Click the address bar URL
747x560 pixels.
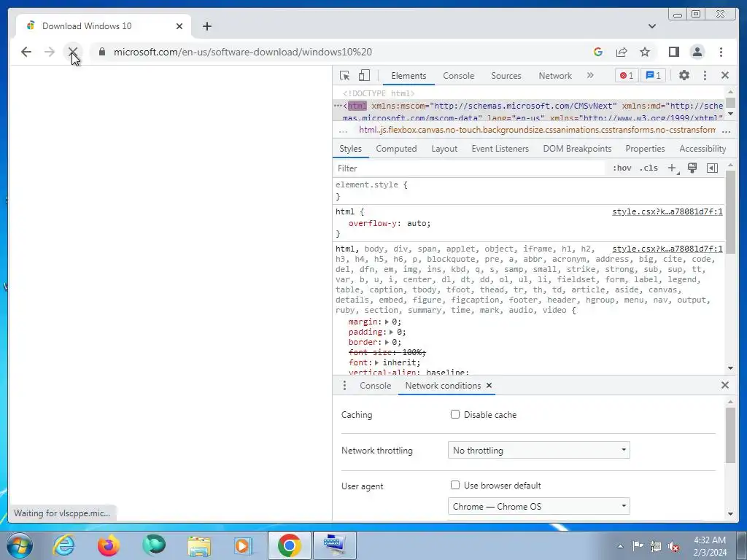(243, 52)
